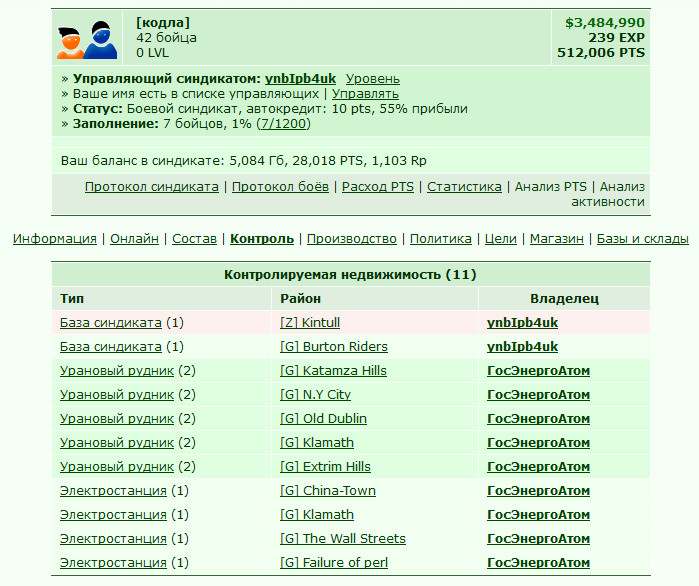This screenshot has width=699, height=586.
Task: Open [G] China-Town district
Action: [x=328, y=491]
